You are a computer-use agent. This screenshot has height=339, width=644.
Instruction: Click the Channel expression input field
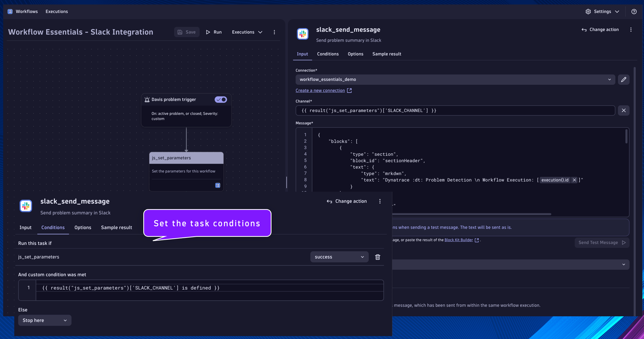tap(455, 110)
